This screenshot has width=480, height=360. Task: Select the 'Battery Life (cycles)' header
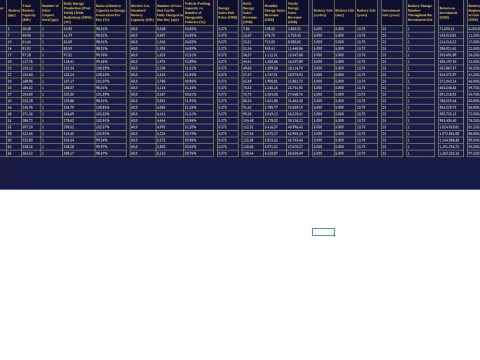pyautogui.click(x=323, y=13)
